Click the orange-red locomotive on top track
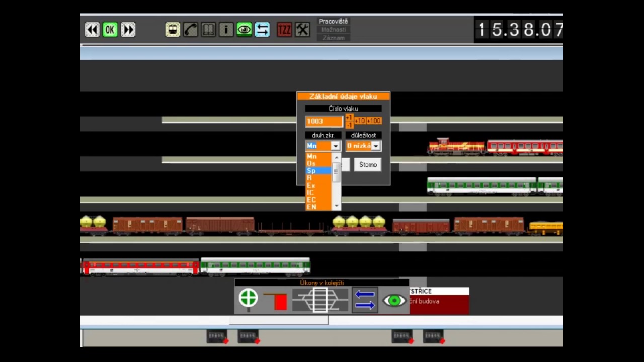The image size is (644, 362). (x=456, y=146)
